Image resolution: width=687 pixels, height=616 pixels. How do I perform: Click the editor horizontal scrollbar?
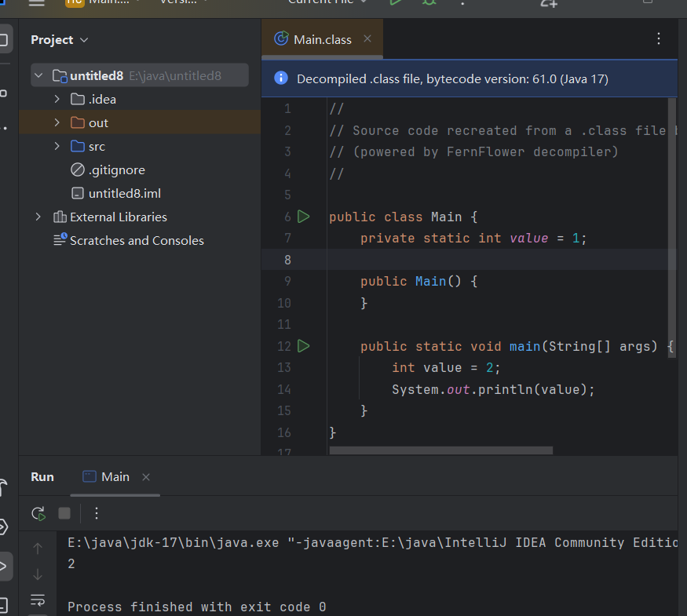(440, 450)
